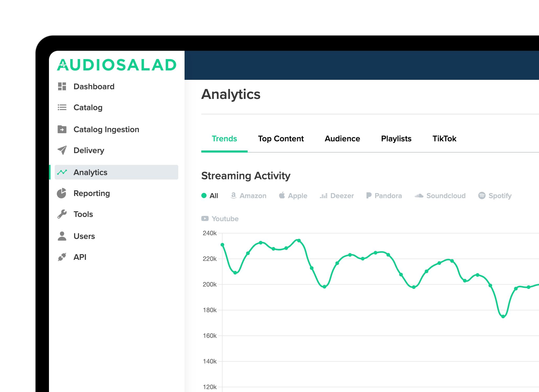The height and width of the screenshot is (392, 539).
Task: Open Analytics in the sidebar
Action: coord(90,172)
